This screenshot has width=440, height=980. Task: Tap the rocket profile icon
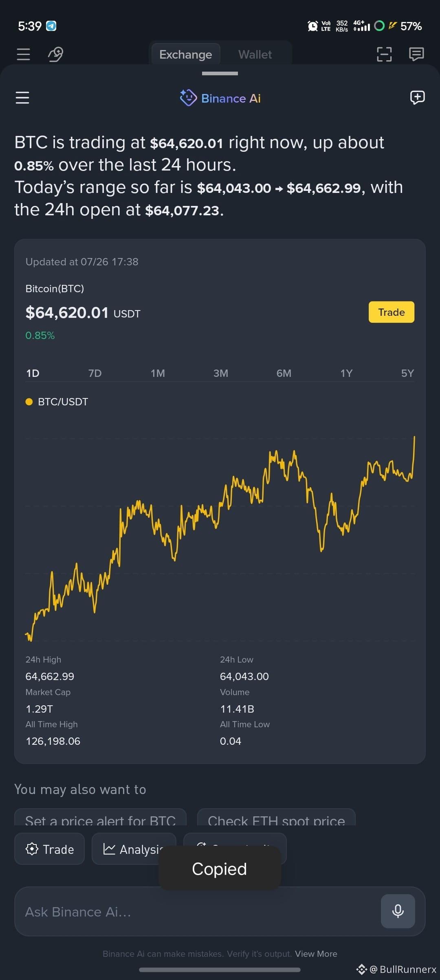click(x=56, y=54)
